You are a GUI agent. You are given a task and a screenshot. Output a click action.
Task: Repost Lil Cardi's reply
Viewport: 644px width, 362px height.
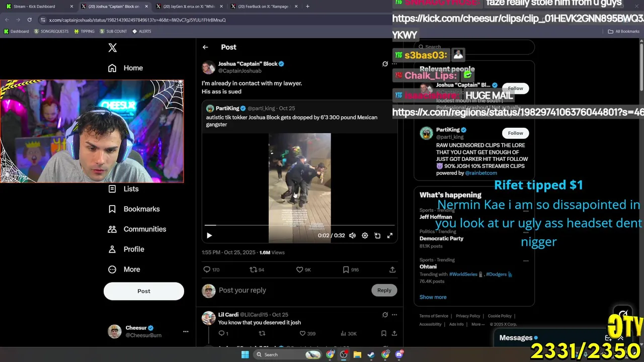point(262,333)
